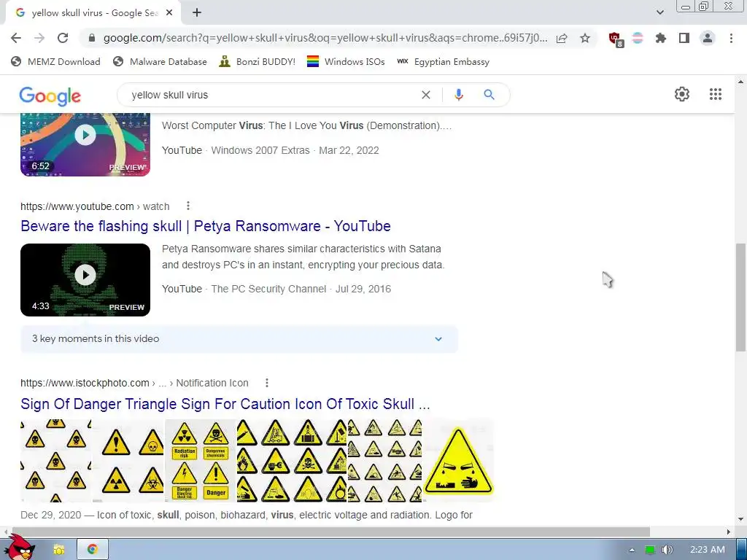The height and width of the screenshot is (560, 747).
Task: Open the Angry Birds Start button
Action: pos(20,547)
